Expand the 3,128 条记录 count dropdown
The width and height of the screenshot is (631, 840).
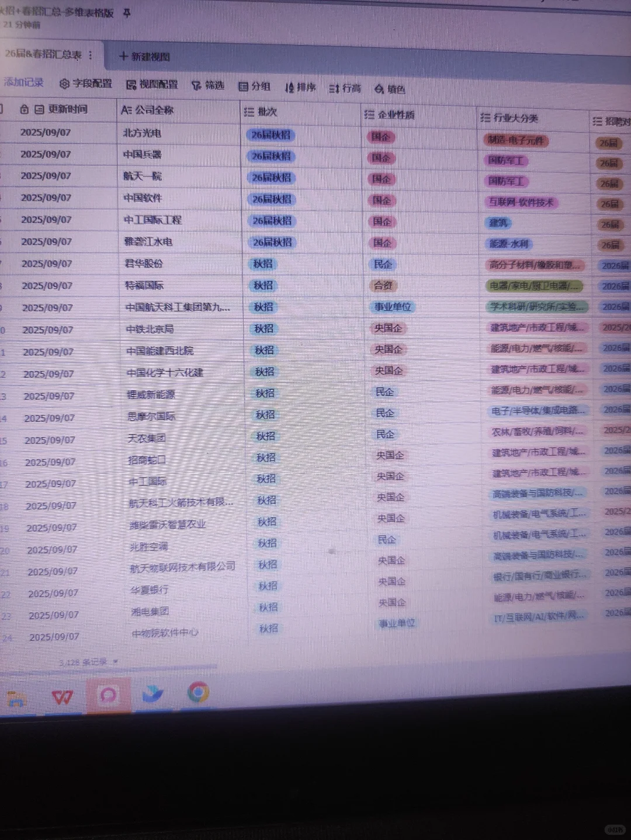click(x=88, y=662)
